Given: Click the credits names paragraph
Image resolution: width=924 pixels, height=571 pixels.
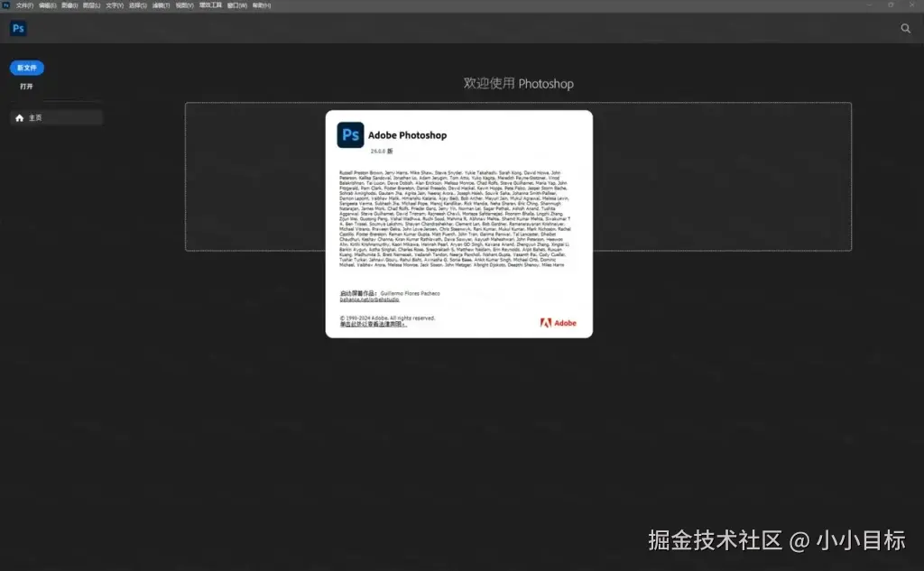Looking at the screenshot, I should tap(455, 218).
